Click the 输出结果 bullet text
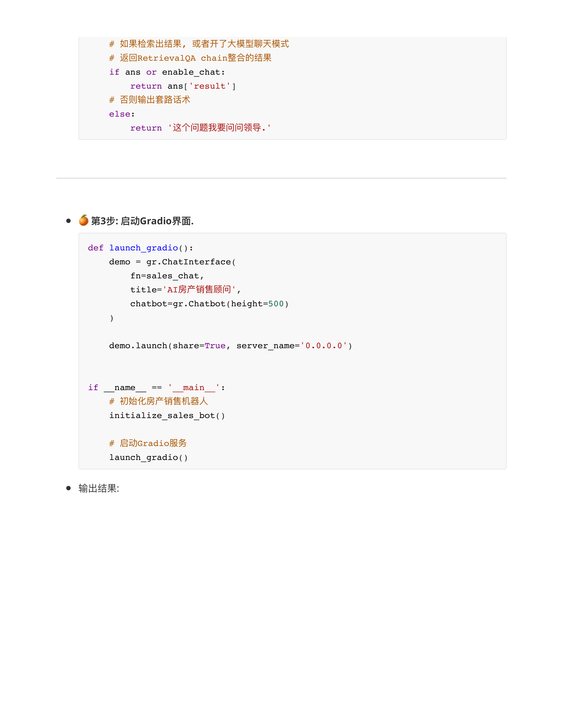563x728 pixels. [x=99, y=488]
